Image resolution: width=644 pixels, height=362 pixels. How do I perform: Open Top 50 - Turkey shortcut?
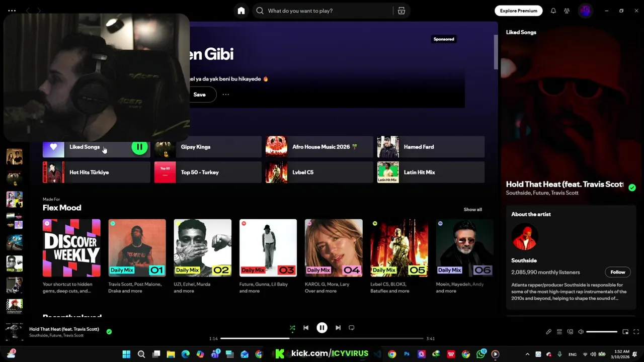click(x=208, y=172)
